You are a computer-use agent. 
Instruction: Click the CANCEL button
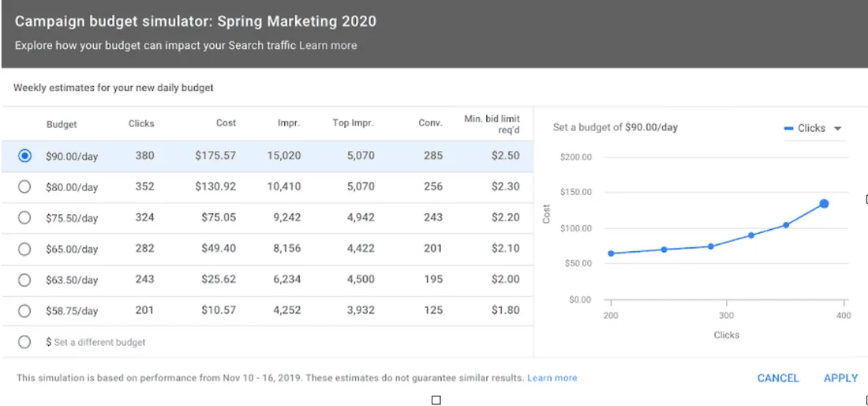(778, 378)
